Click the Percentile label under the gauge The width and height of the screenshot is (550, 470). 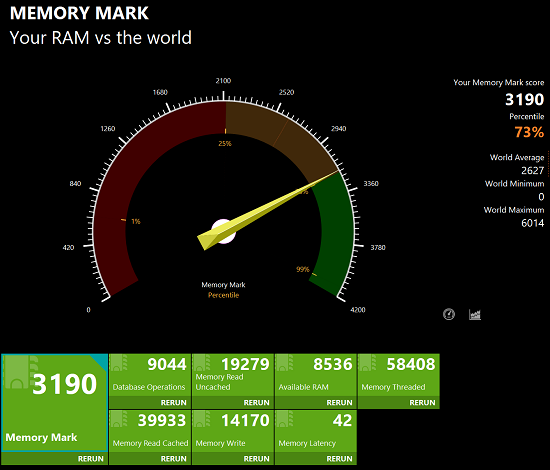[223, 295]
